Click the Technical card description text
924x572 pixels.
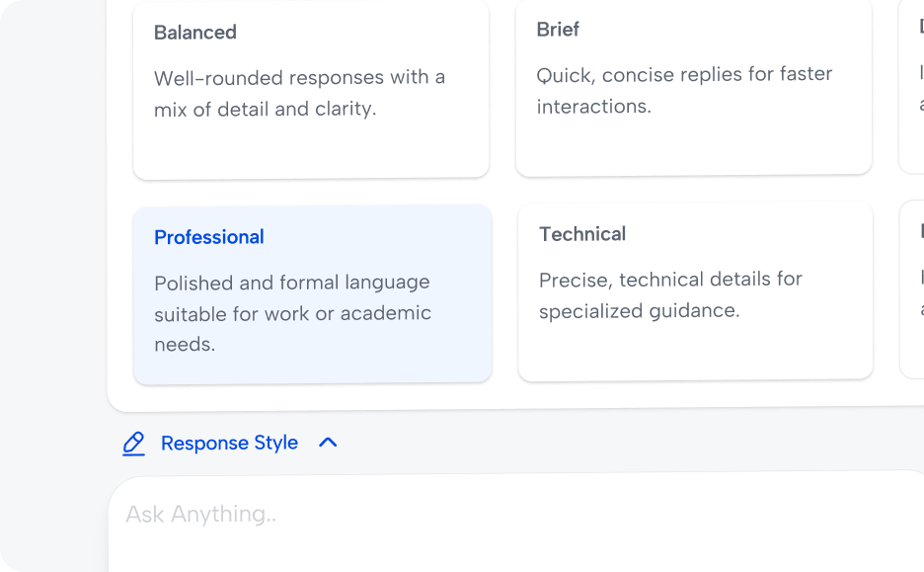pyautogui.click(x=670, y=294)
